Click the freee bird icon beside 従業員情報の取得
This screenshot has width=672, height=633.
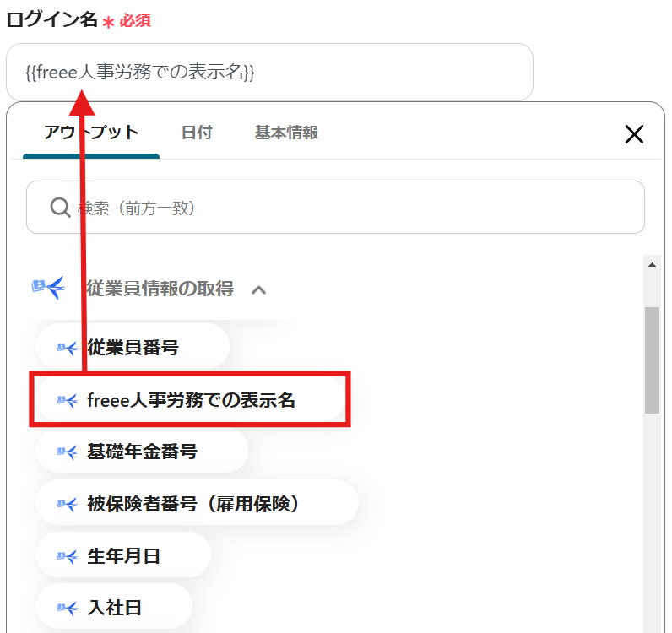48,288
